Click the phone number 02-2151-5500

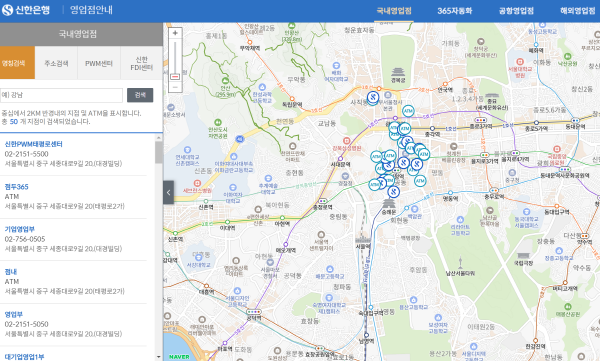pyautogui.click(x=26, y=154)
